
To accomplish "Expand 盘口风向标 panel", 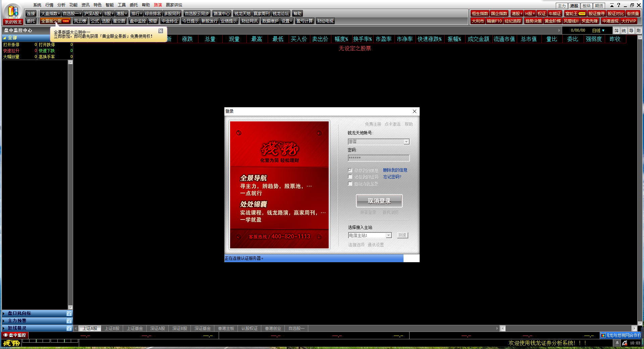I will click(x=4, y=313).
